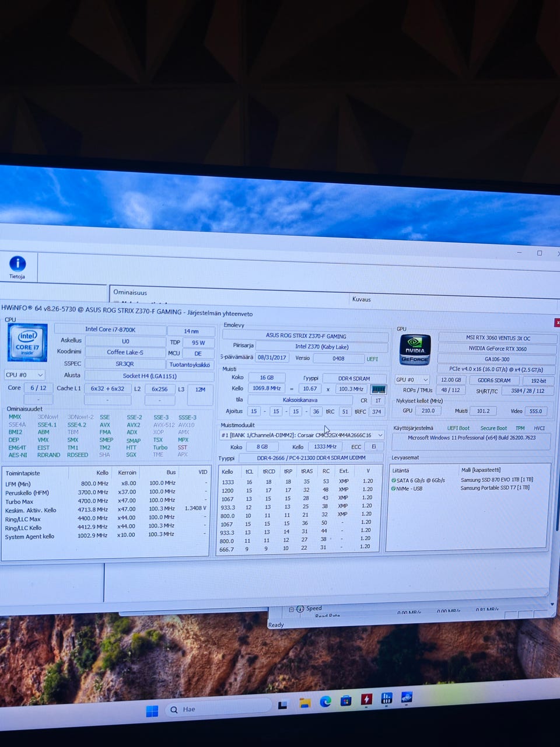Click the rightmost blue taskbar app icon
The width and height of the screenshot is (560, 747).
pos(407,697)
